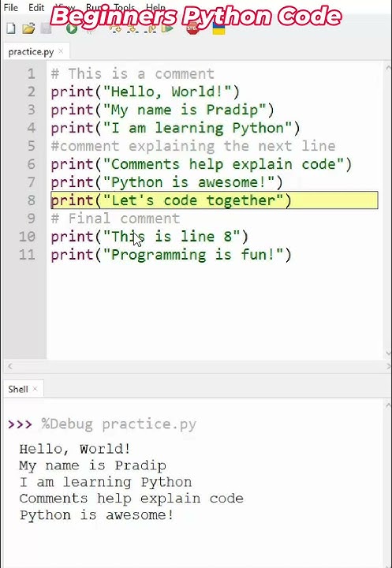Stop the program with the red Stop icon
The width and height of the screenshot is (392, 568).
(192, 28)
